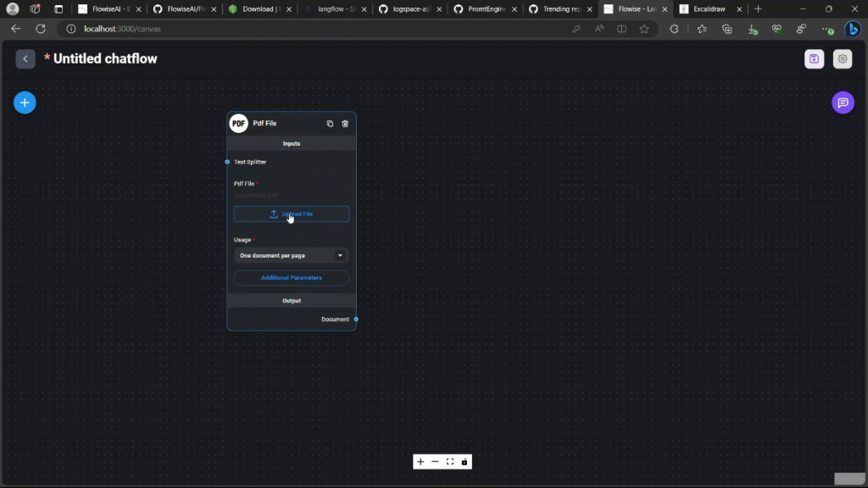Click the blue add nodes plus button
The height and width of the screenshot is (488, 868).
(x=25, y=103)
